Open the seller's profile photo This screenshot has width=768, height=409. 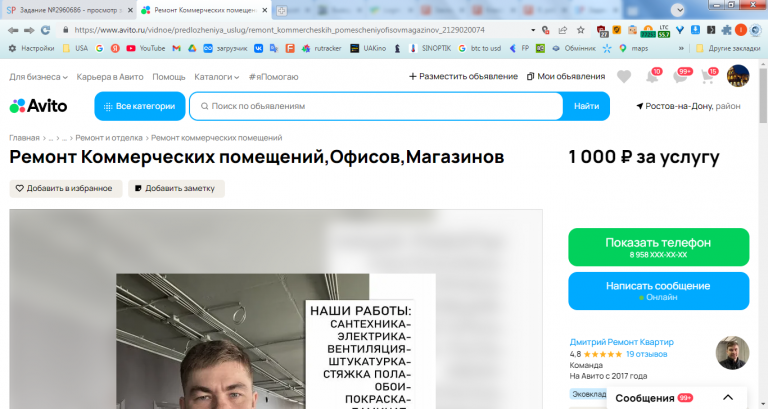tap(732, 353)
